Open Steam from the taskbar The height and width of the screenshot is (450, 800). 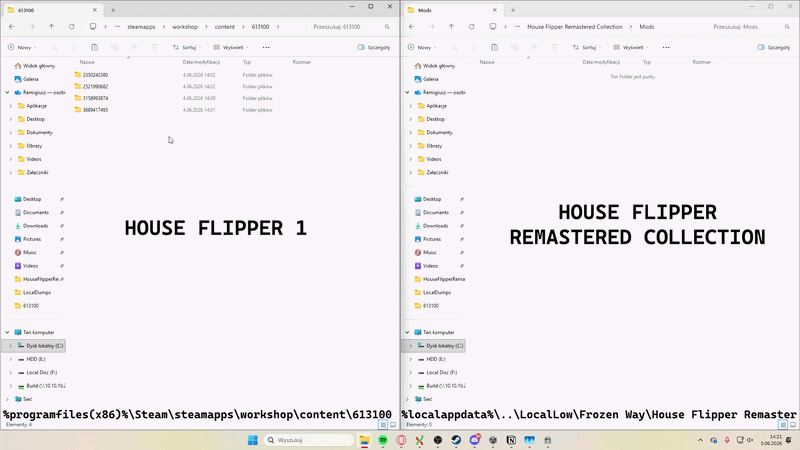tap(456, 440)
